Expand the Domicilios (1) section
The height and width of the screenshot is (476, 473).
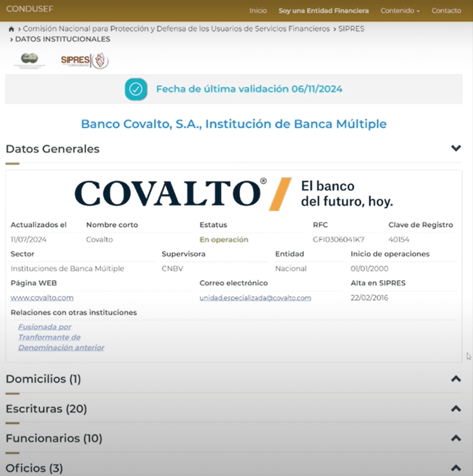455,379
